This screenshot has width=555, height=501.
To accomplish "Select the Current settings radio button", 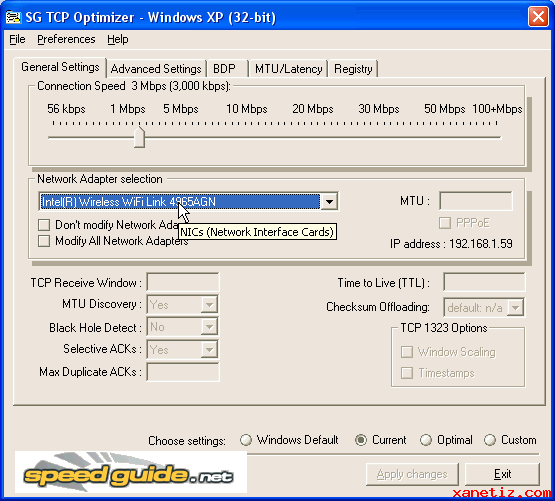I will tap(361, 440).
